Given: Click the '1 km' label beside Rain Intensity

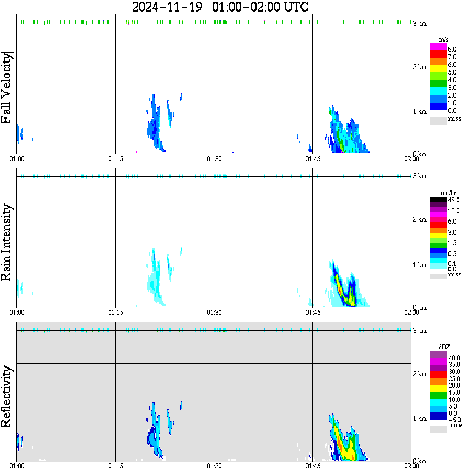Looking at the screenshot, I should pyautogui.click(x=419, y=265).
